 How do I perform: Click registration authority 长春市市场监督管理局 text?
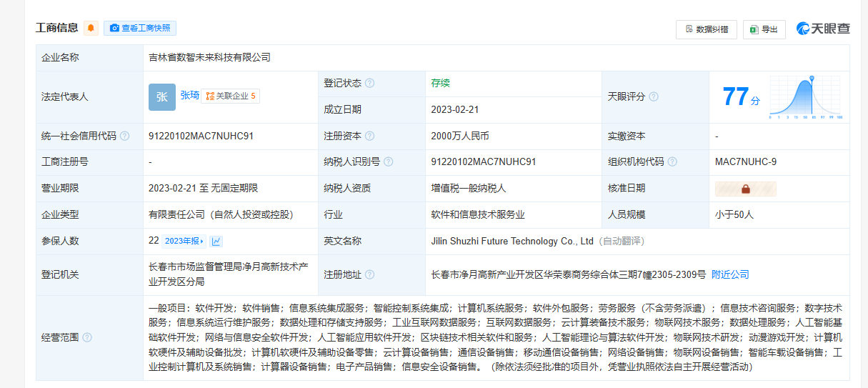tap(229, 274)
